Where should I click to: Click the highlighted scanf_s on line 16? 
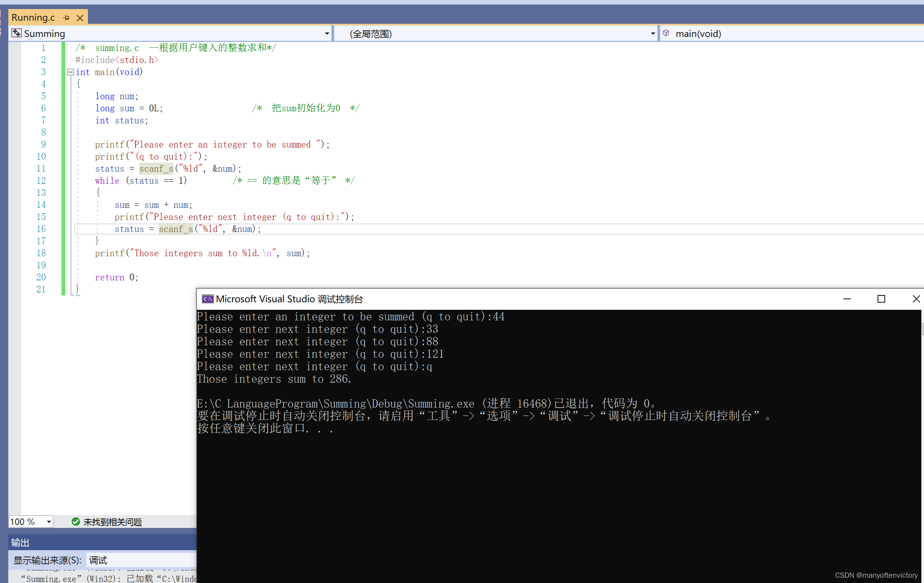click(x=176, y=229)
